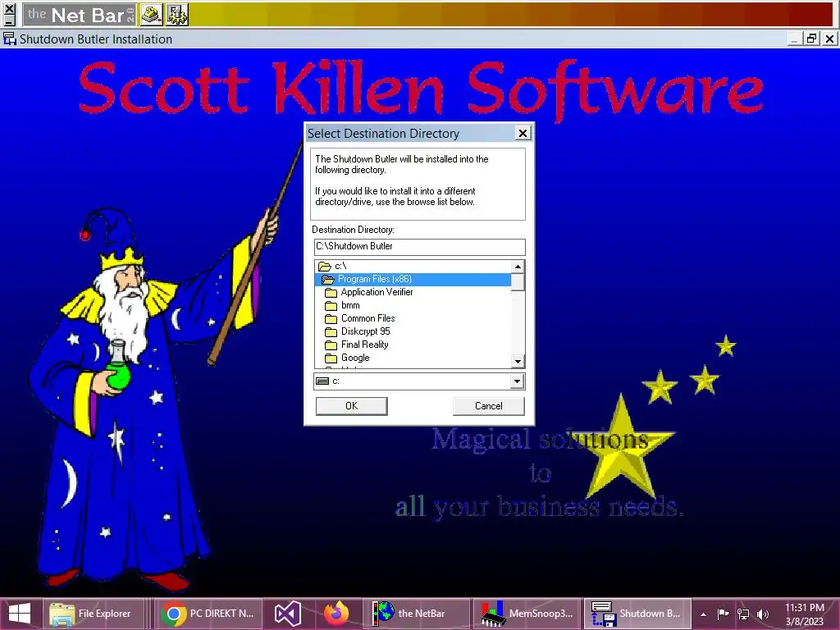Select the Final Reality folder
The image size is (840, 630).
pyautogui.click(x=413, y=345)
